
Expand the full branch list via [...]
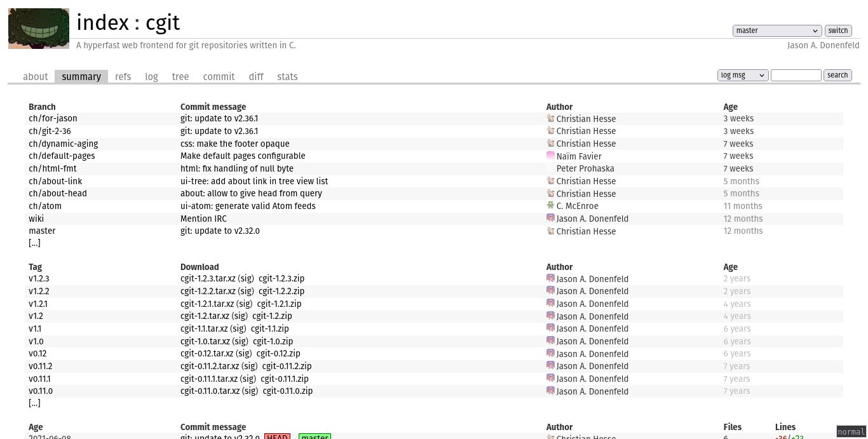click(34, 243)
